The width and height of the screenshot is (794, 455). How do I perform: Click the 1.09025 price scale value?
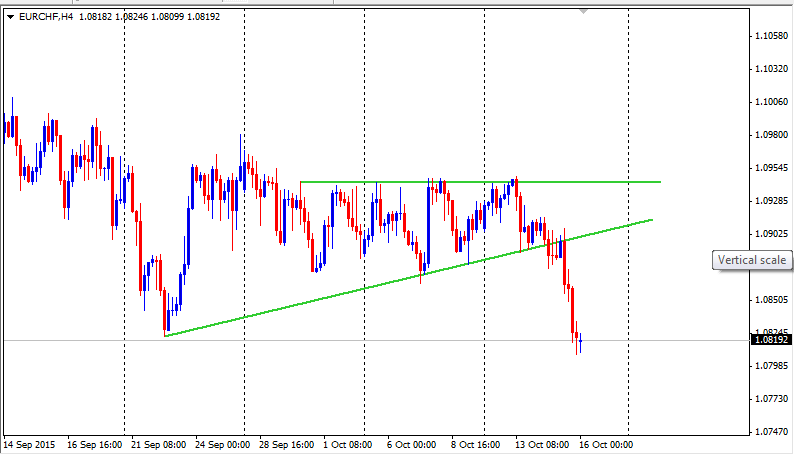point(771,234)
